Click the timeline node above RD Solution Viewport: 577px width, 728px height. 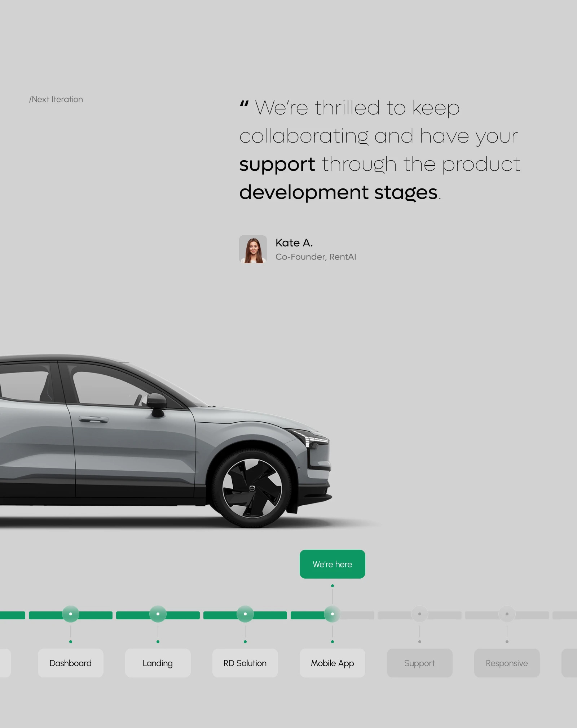tap(245, 614)
